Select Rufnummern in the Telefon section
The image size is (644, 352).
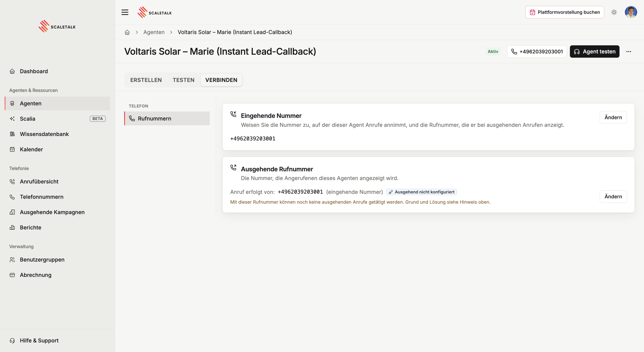(x=167, y=118)
